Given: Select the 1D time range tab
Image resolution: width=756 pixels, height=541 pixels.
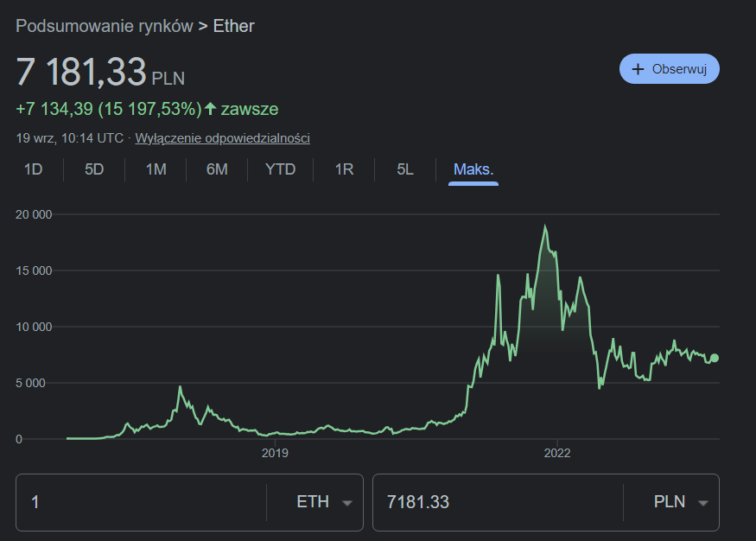Looking at the screenshot, I should click(x=33, y=169).
